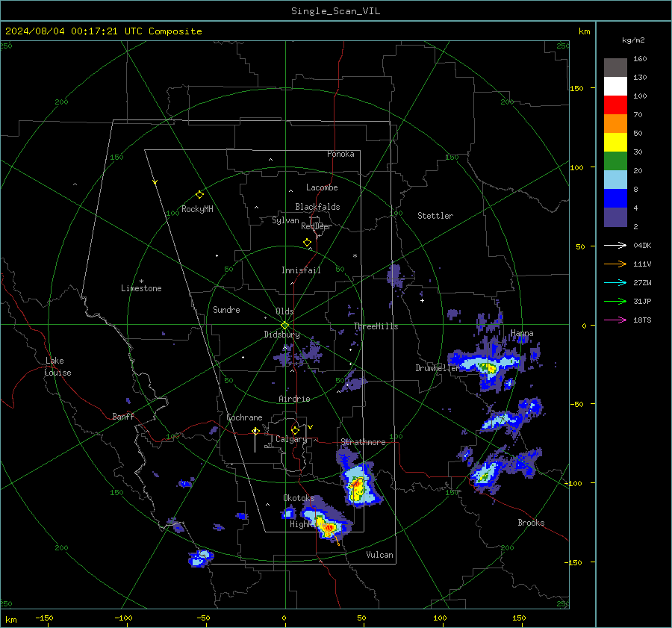This screenshot has width=672, height=628.
Task: Click the orange 111V arrow in legend
Action: (615, 264)
